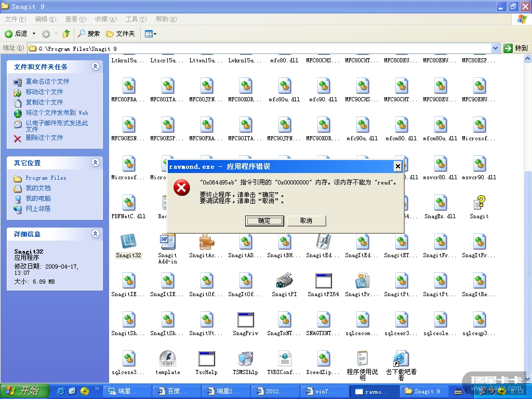
Task: Select the msvcr90.dll file icon
Action: coord(480,164)
